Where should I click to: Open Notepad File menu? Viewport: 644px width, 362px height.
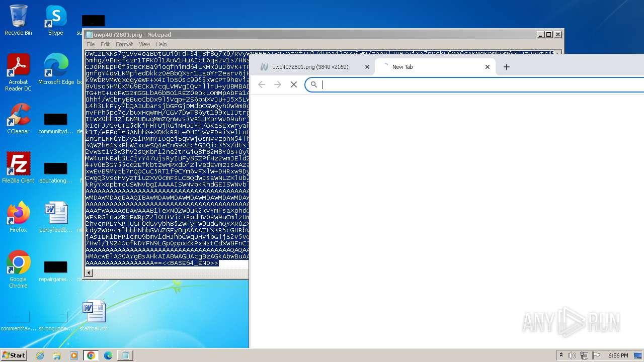[91, 44]
